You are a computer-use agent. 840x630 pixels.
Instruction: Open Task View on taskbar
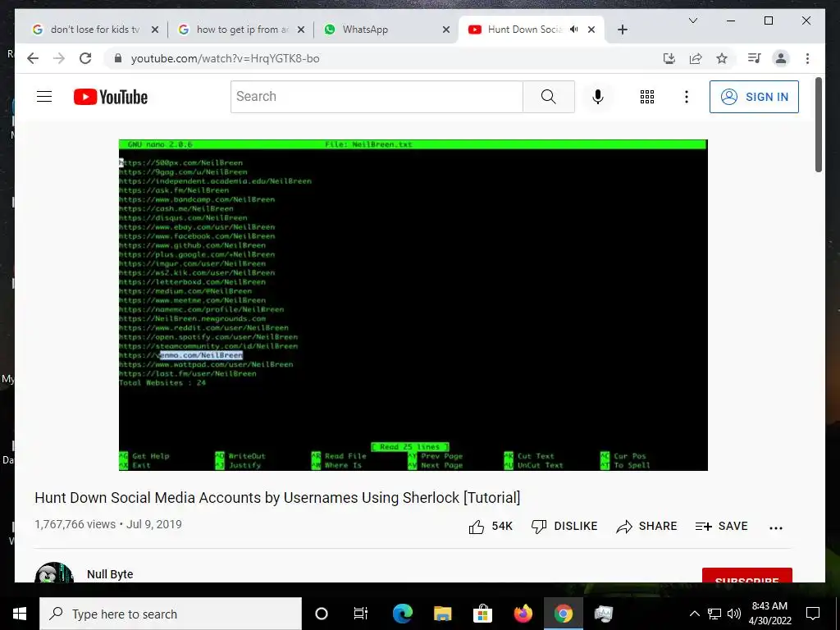tap(361, 614)
